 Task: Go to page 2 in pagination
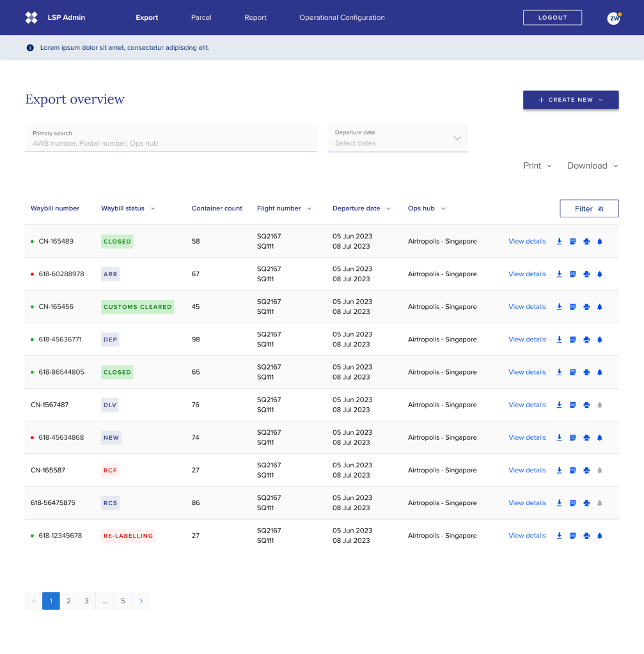[69, 601]
